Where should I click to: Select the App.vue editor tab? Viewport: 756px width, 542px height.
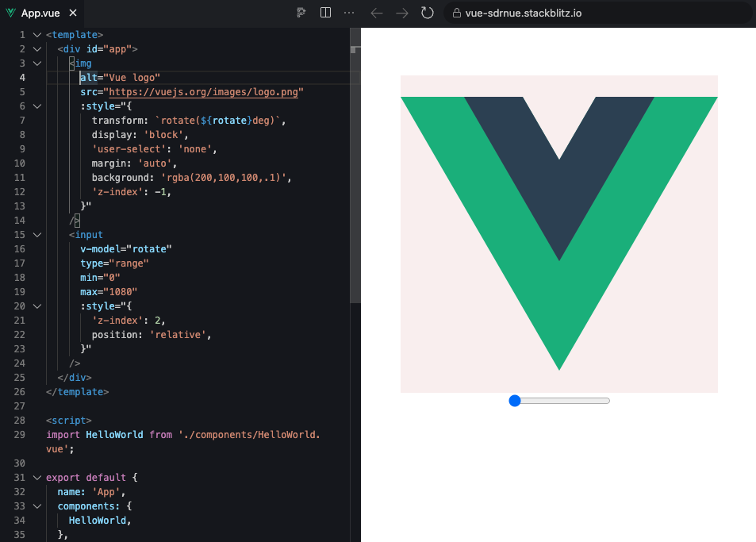click(x=40, y=13)
